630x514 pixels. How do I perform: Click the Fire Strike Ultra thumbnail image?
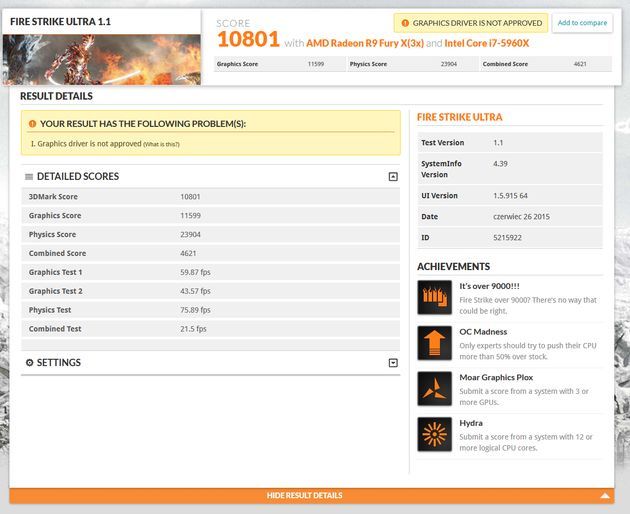[102, 59]
